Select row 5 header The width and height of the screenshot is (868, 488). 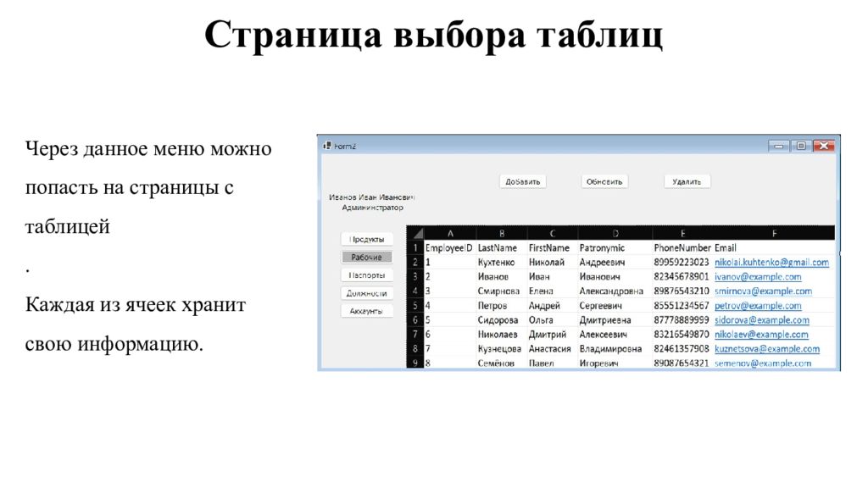pos(415,305)
